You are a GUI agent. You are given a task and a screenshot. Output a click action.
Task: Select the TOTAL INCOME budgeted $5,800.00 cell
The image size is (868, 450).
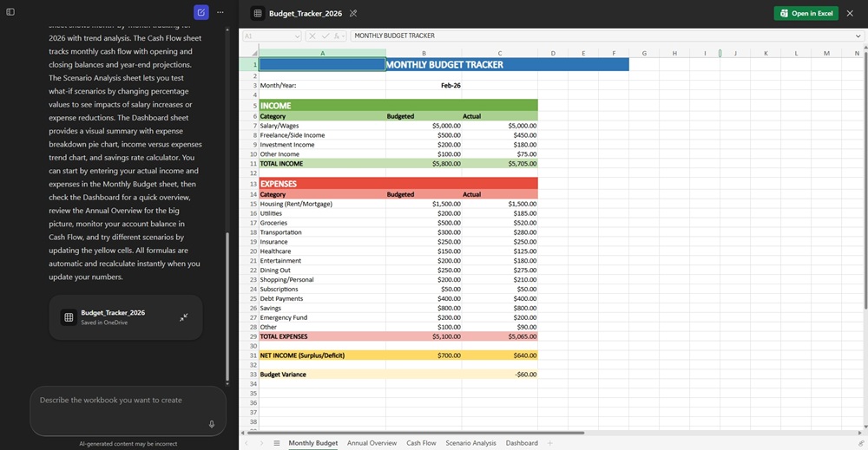pos(424,164)
